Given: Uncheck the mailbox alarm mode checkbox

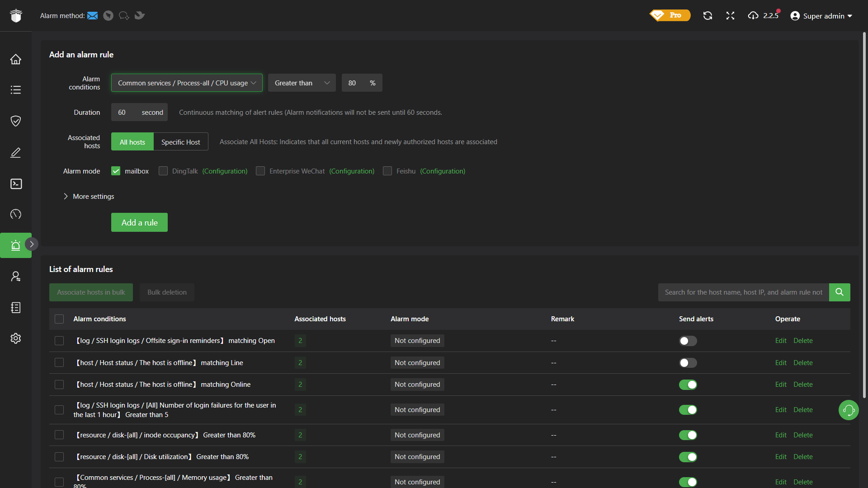Looking at the screenshot, I should (116, 171).
